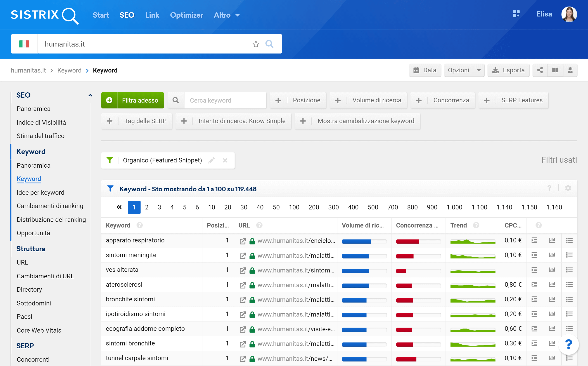Open Elisa's profile avatar
The width and height of the screenshot is (588, 366).
569,14
